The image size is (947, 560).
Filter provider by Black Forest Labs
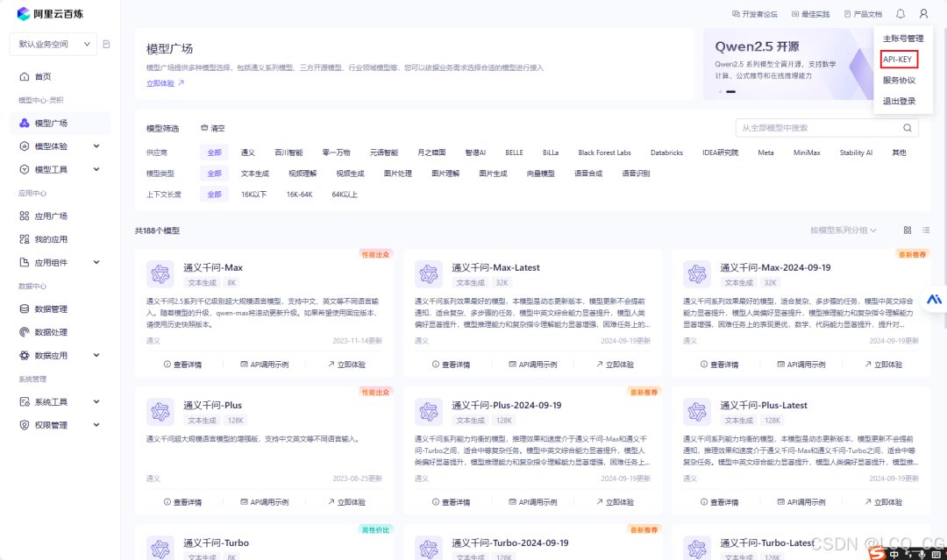(604, 152)
